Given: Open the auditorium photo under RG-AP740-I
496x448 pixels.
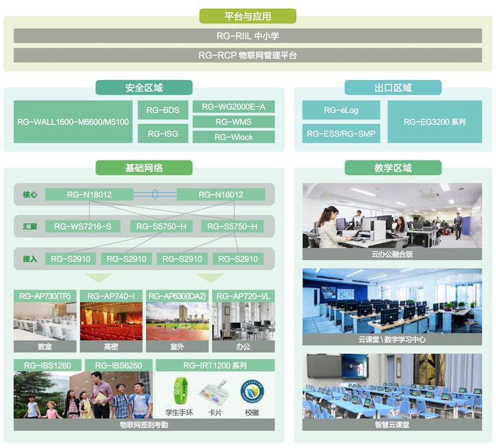Looking at the screenshot, I should tap(111, 321).
